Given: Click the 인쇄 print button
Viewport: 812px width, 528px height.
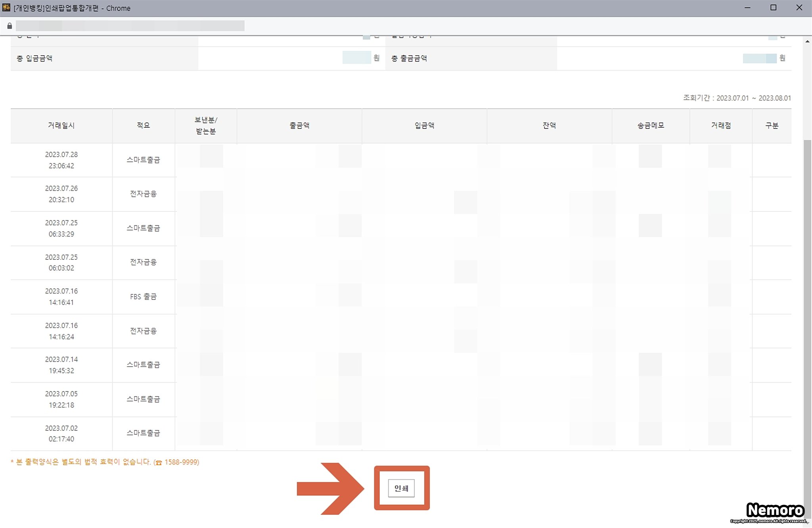Looking at the screenshot, I should tap(401, 488).
